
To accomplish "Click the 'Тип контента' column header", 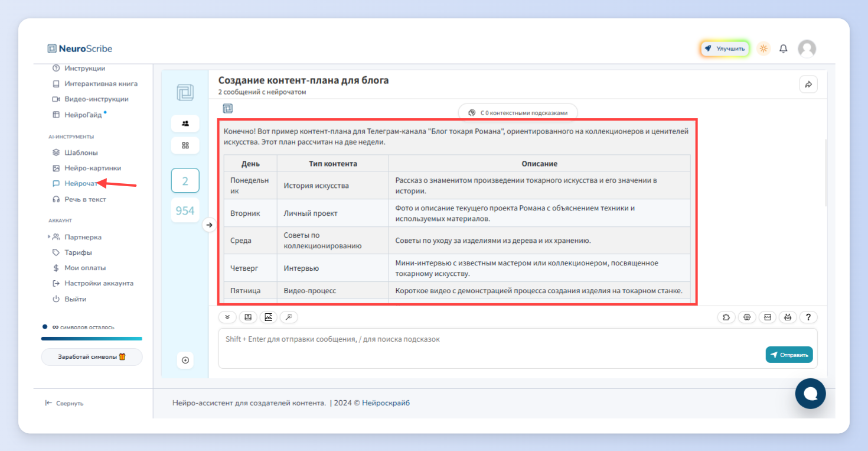I will (x=332, y=164).
